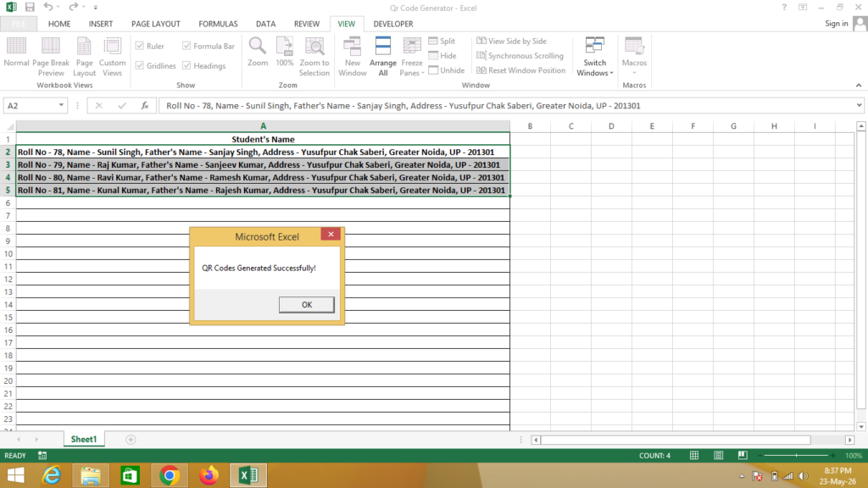Open Undo history dropdown
The width and height of the screenshot is (868, 488).
point(58,7)
